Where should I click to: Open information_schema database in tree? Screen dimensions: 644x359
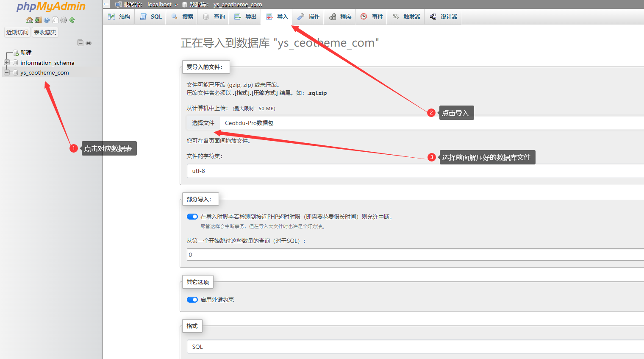[47, 63]
